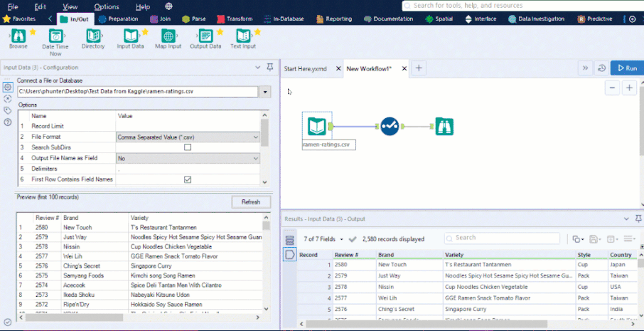Select the Directory tool icon
The width and height of the screenshot is (644, 331).
pyautogui.click(x=93, y=36)
